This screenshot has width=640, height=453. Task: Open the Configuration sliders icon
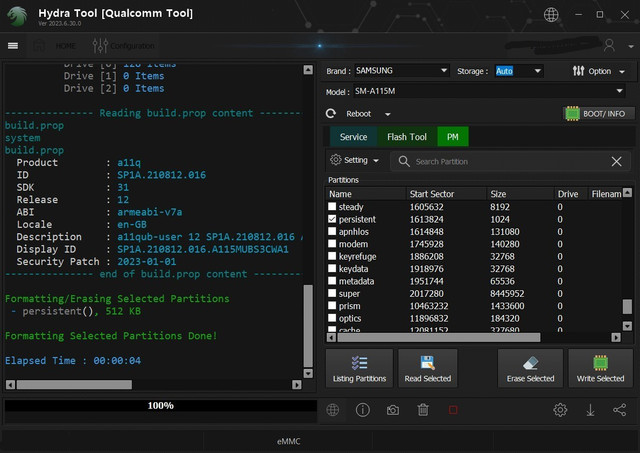click(100, 46)
